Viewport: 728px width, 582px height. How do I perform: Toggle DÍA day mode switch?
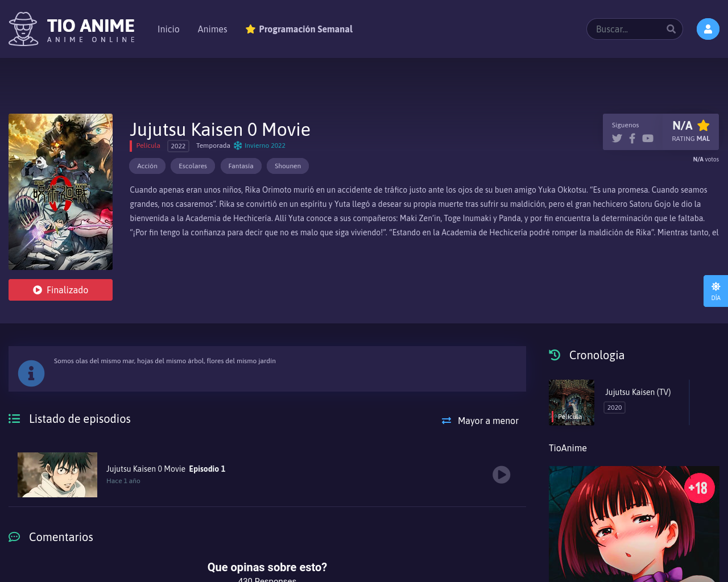pos(715,291)
